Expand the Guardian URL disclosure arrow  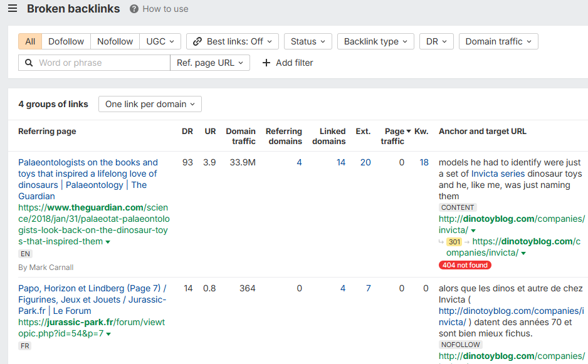[107, 241]
